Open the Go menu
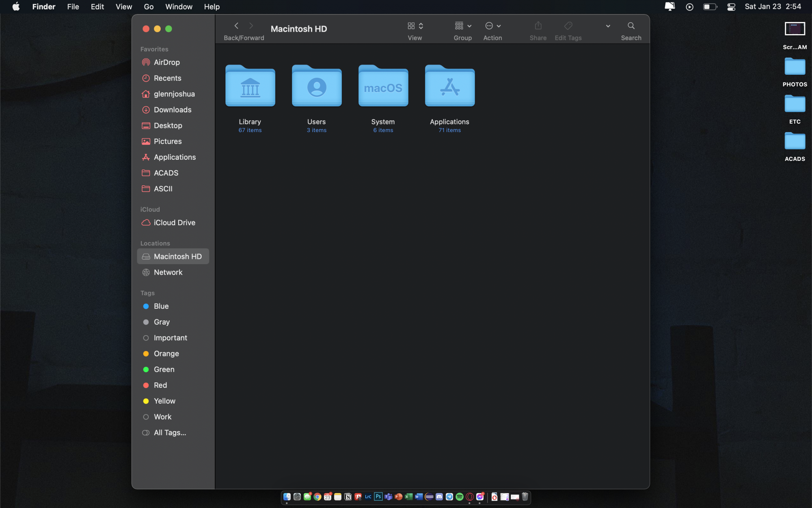 [x=149, y=7]
